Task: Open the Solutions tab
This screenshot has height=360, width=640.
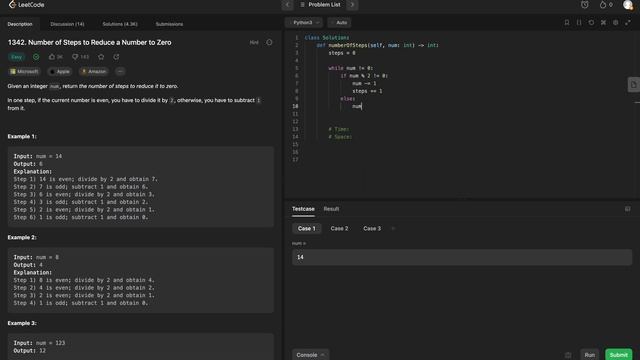Action: [120, 24]
